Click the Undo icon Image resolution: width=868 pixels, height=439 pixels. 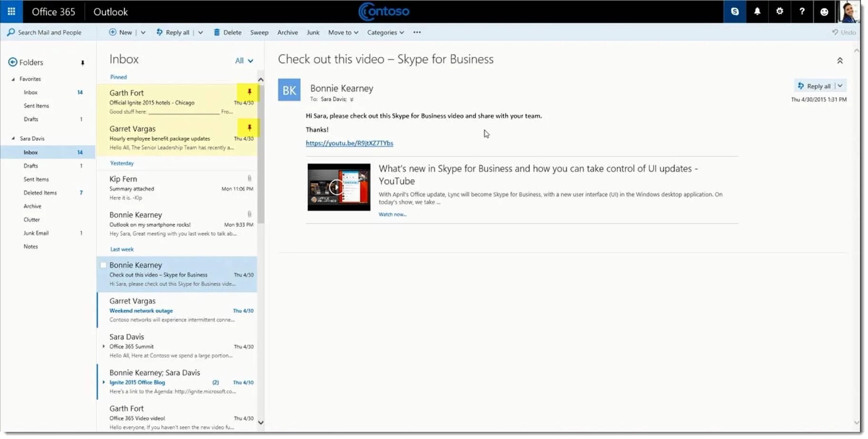coord(835,32)
